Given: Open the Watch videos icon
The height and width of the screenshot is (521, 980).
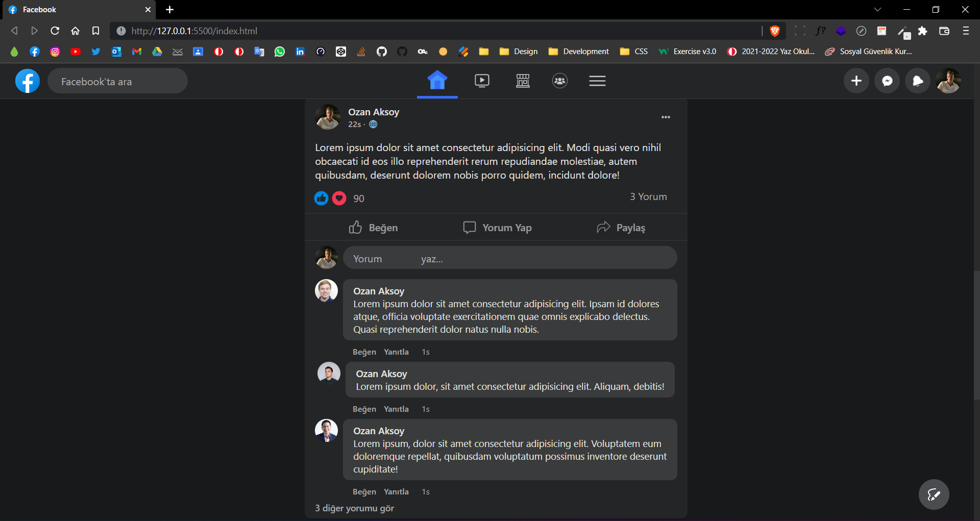Looking at the screenshot, I should click(x=482, y=81).
